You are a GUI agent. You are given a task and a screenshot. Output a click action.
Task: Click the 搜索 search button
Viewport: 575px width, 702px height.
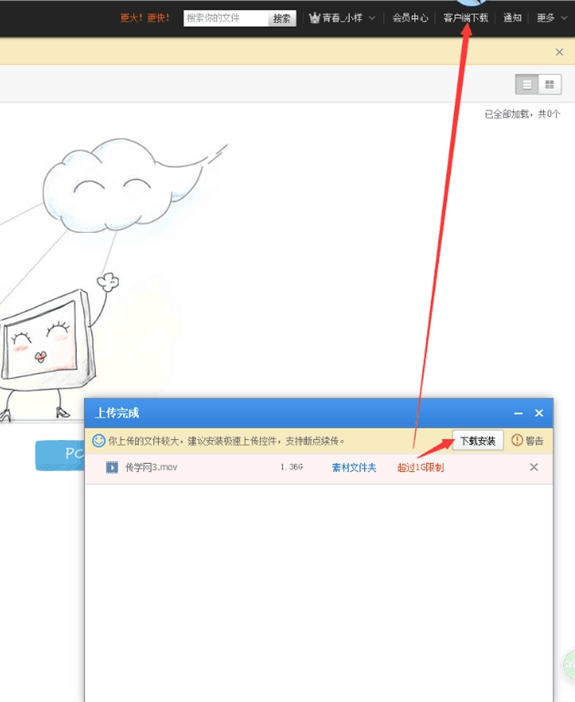pyautogui.click(x=282, y=18)
